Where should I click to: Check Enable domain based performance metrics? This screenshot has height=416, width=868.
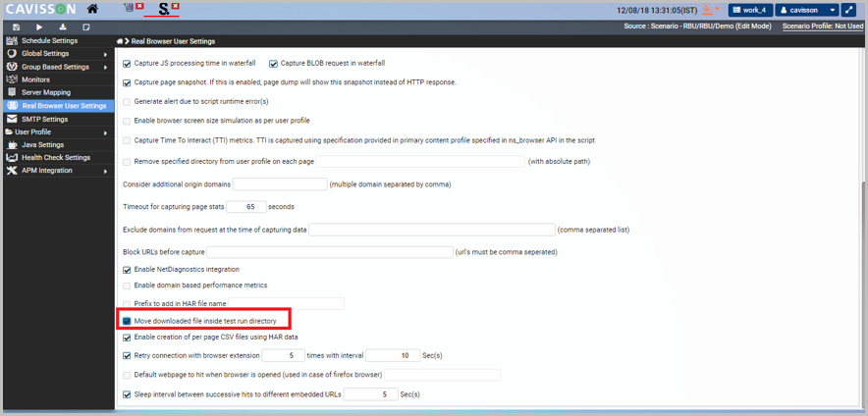click(127, 286)
